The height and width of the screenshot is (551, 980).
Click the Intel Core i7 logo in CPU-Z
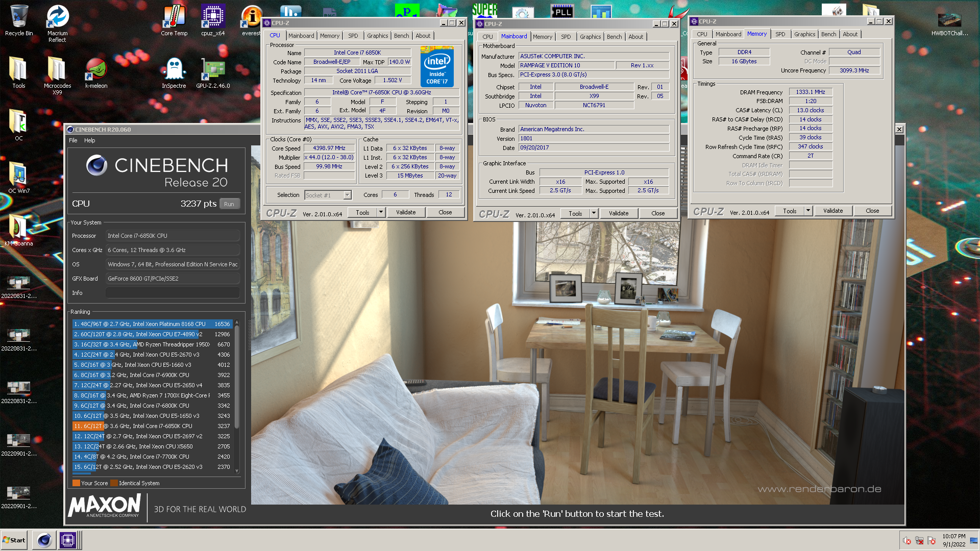pyautogui.click(x=437, y=66)
